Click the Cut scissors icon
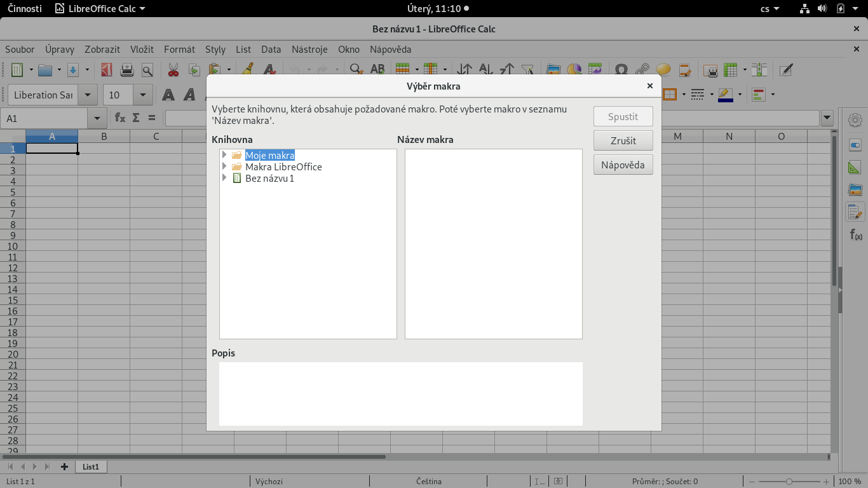This screenshot has height=488, width=868. [x=173, y=70]
